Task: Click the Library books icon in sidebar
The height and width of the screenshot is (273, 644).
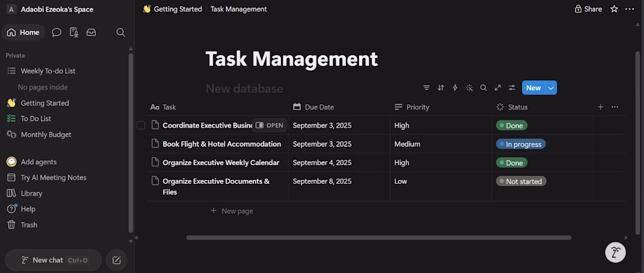Action: click(12, 193)
